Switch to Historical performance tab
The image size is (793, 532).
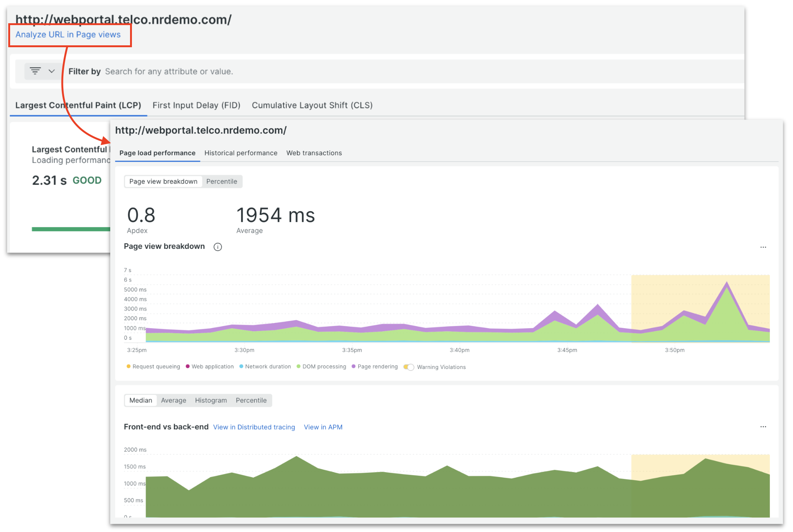pyautogui.click(x=241, y=153)
